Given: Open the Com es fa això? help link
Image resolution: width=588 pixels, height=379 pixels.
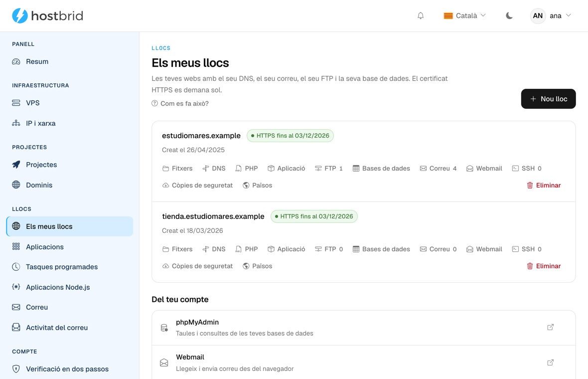Looking at the screenshot, I should coord(180,104).
